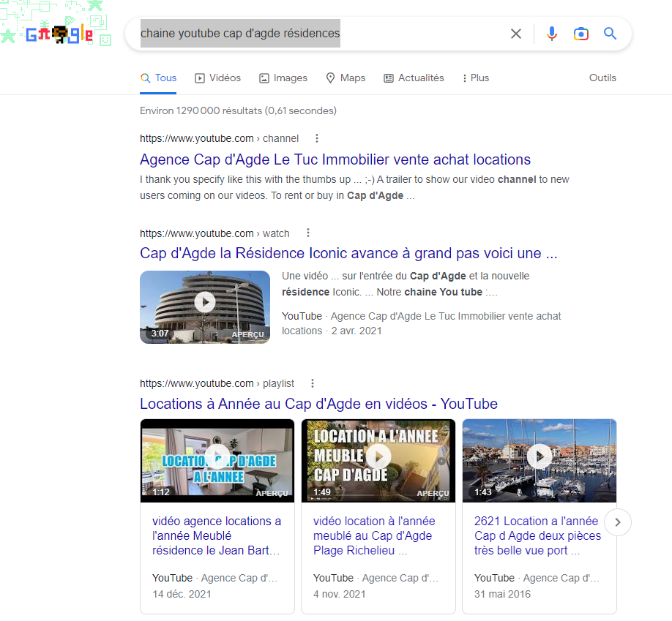Start voice search with microphone icon
The width and height of the screenshot is (672, 621).
pos(551,34)
